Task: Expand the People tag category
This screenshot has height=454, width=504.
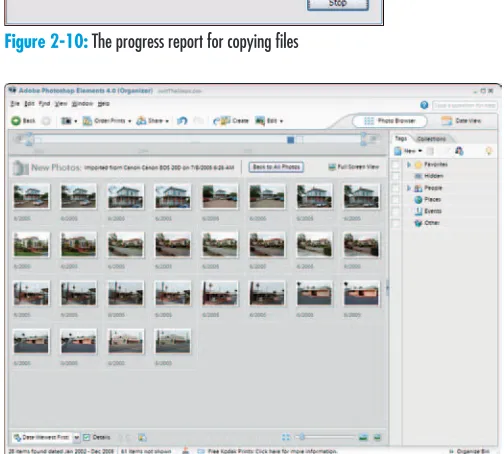Action: tap(409, 188)
